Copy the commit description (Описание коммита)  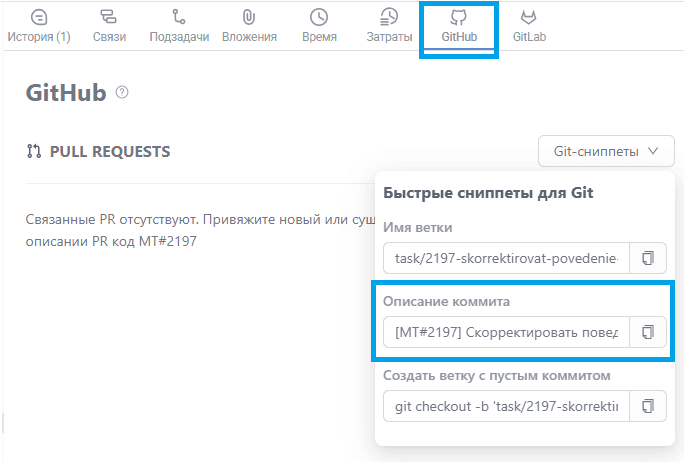(x=648, y=332)
